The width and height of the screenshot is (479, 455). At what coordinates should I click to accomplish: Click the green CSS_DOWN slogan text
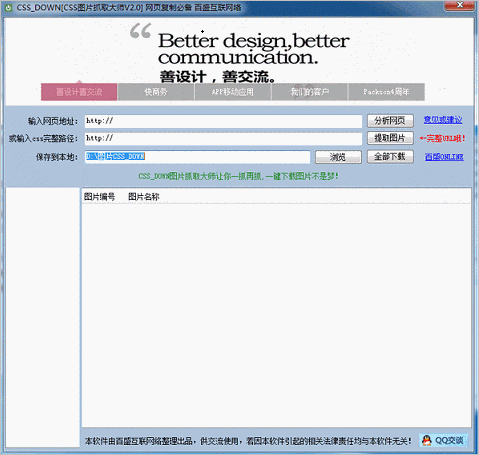click(238, 176)
